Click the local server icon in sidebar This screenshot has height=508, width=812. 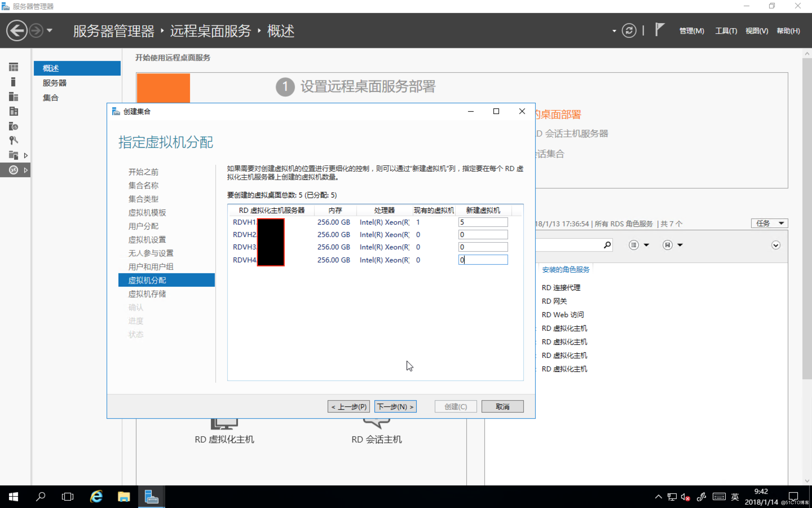point(14,82)
